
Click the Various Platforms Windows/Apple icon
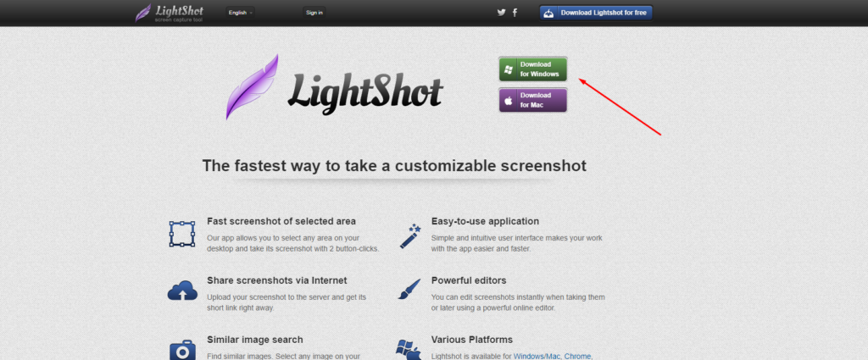coord(409,350)
